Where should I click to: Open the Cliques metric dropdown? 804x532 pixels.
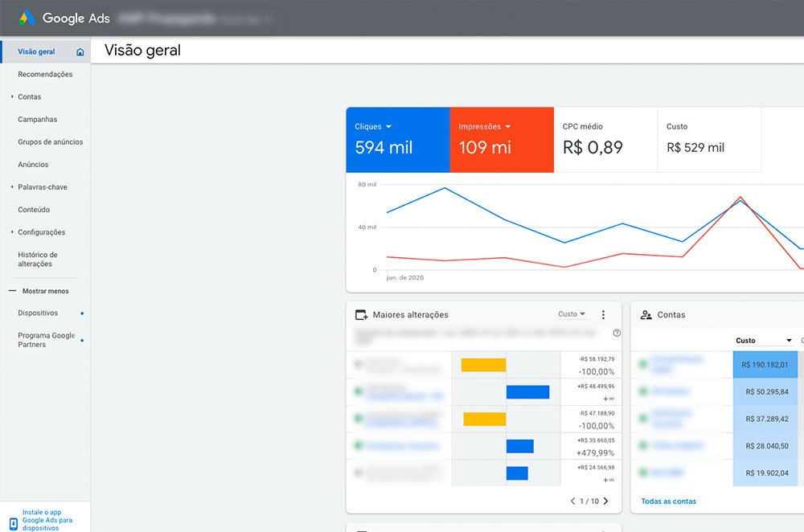pos(388,127)
